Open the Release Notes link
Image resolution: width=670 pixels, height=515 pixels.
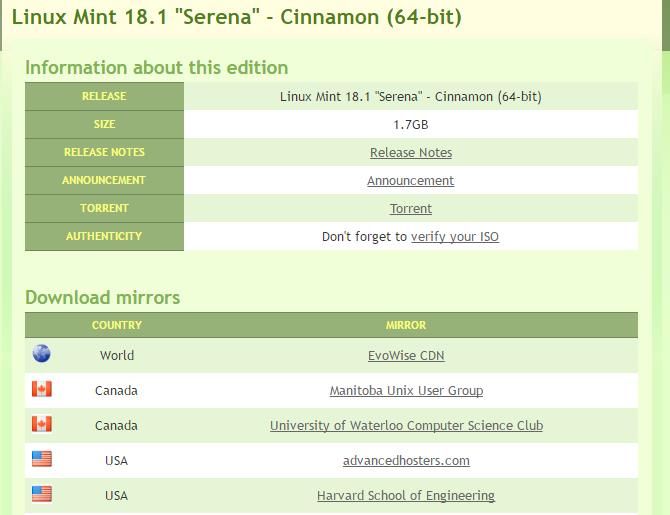coord(411,153)
